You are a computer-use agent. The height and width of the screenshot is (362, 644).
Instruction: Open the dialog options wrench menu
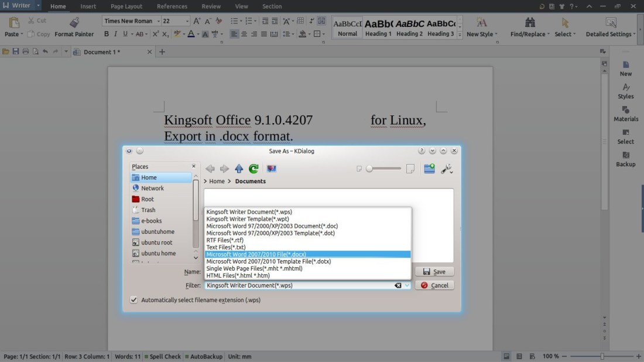(447, 169)
